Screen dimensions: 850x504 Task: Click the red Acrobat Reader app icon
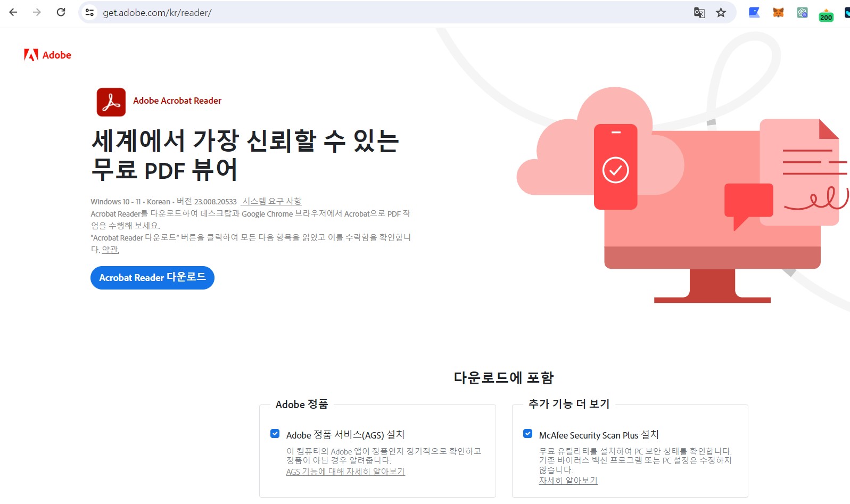pos(111,102)
